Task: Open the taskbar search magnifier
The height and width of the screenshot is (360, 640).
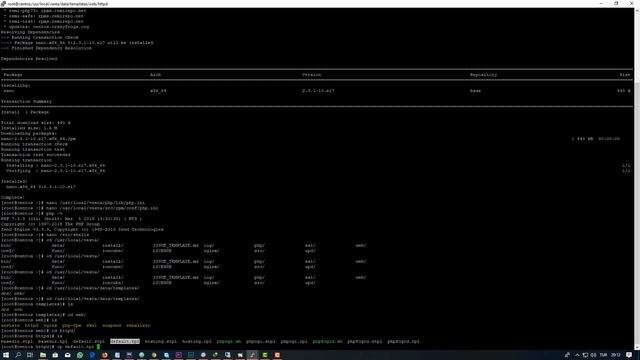Action: tap(18, 355)
